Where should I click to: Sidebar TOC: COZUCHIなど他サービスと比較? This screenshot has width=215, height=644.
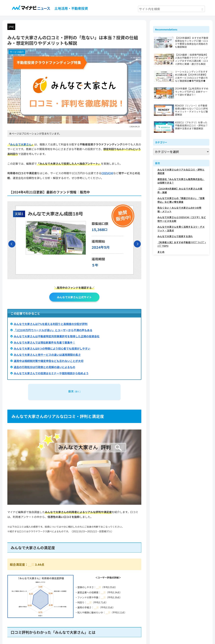182,219
